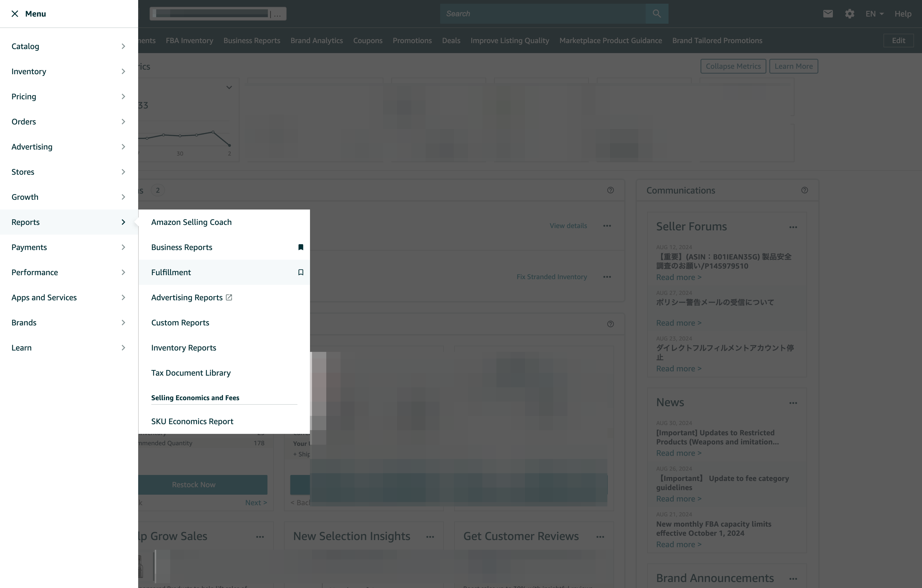Screen dimensions: 922x588
Task: Open Get Customer Reviews options dots
Action: (x=600, y=537)
